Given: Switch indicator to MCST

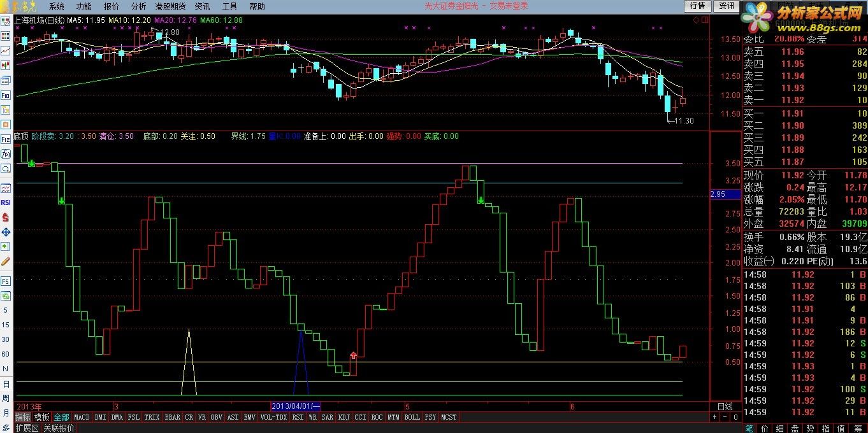Looking at the screenshot, I should [x=449, y=417].
